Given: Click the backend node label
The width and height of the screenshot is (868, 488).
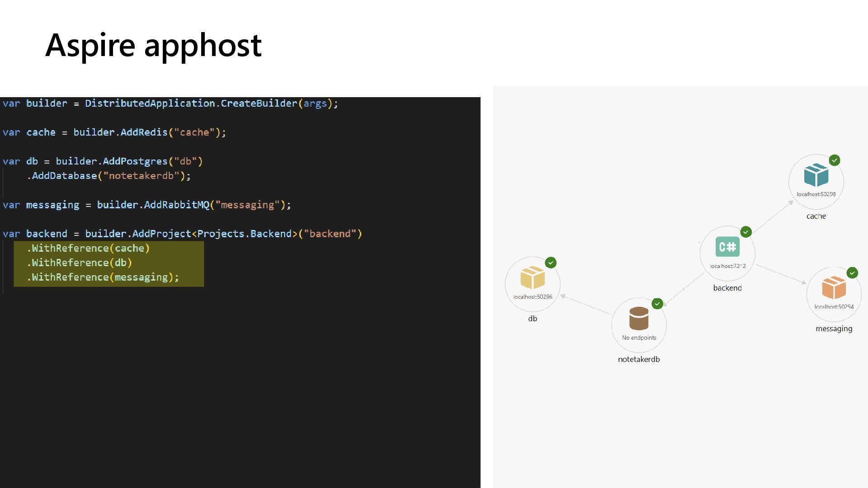Looking at the screenshot, I should tap(727, 288).
